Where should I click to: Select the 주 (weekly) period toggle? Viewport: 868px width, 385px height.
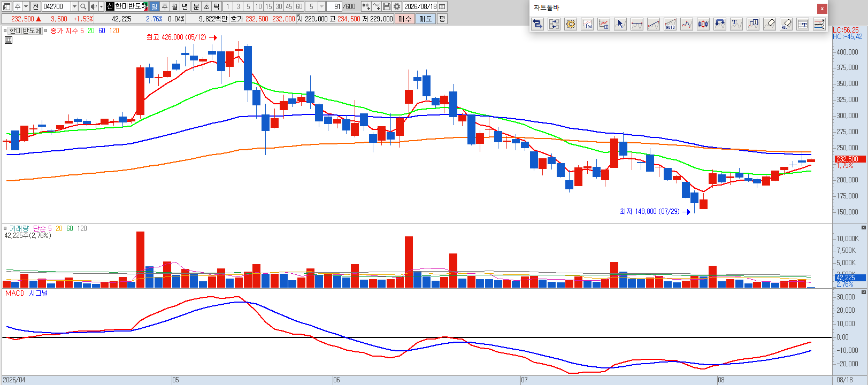click(165, 6)
